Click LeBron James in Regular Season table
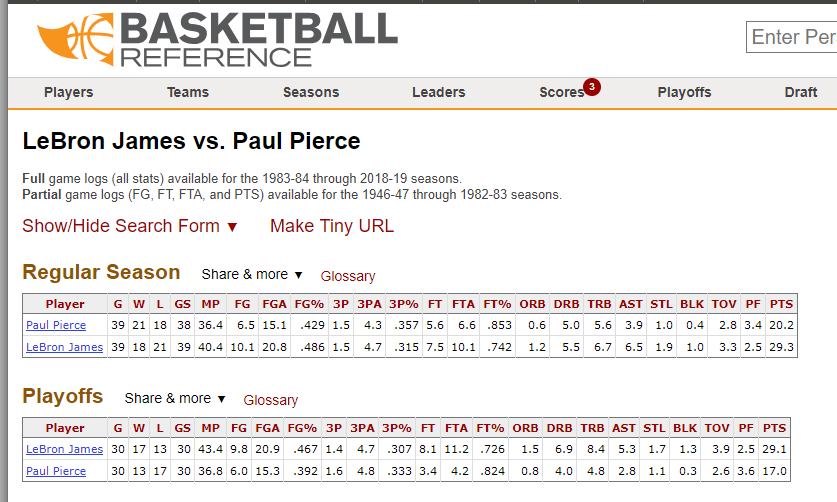Screen dimensions: 837x502 pyautogui.click(x=65, y=347)
